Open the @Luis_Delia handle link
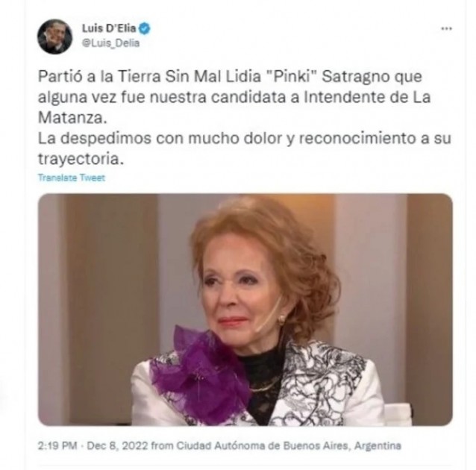 (111, 43)
